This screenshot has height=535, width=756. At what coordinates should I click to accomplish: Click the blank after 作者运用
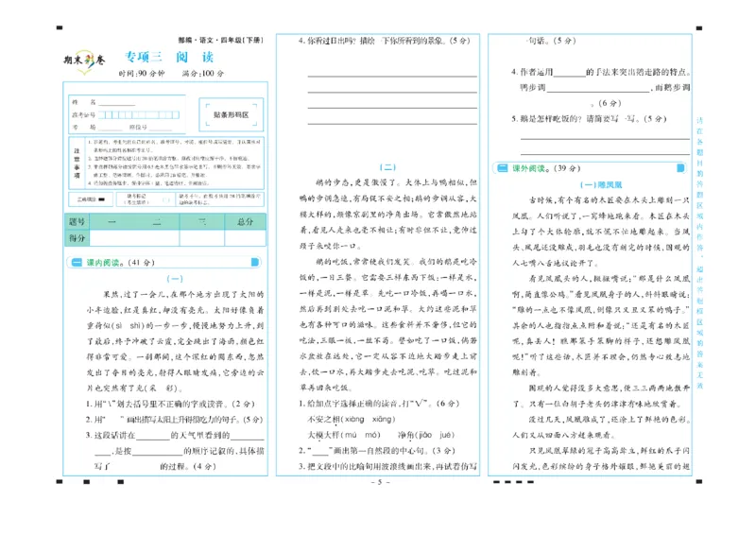tap(570, 74)
